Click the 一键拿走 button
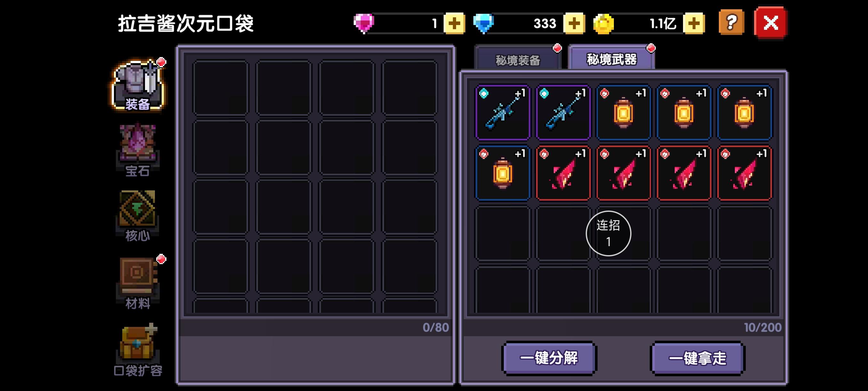This screenshot has width=868, height=391. pyautogui.click(x=697, y=358)
